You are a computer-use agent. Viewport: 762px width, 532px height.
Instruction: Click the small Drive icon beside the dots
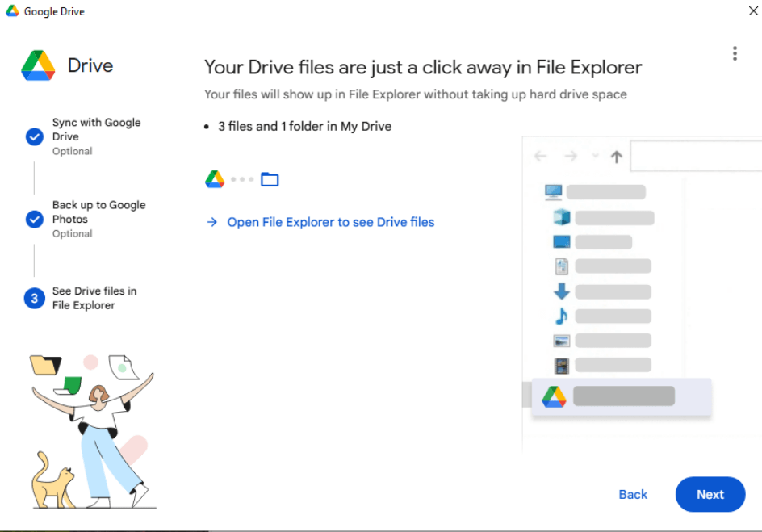coord(215,179)
